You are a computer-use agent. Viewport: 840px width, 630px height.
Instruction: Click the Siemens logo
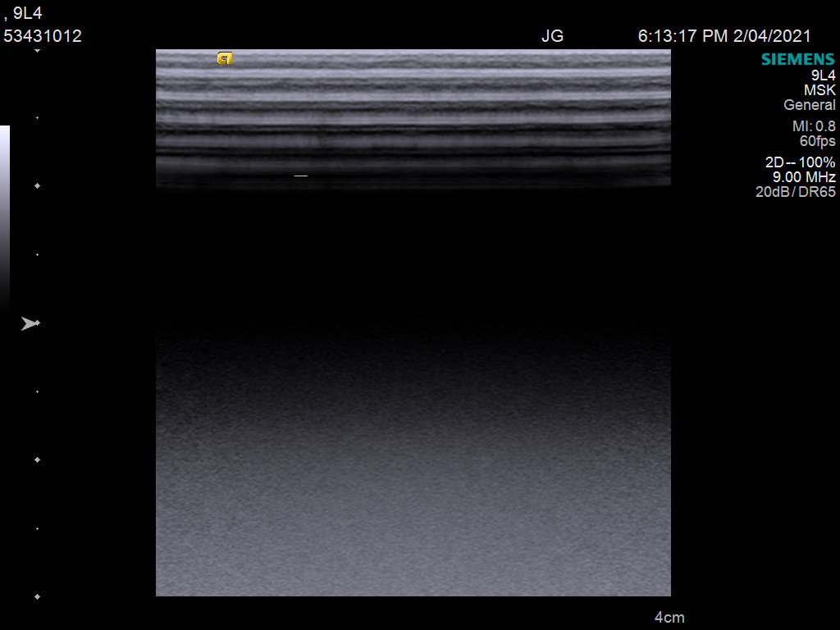click(797, 59)
